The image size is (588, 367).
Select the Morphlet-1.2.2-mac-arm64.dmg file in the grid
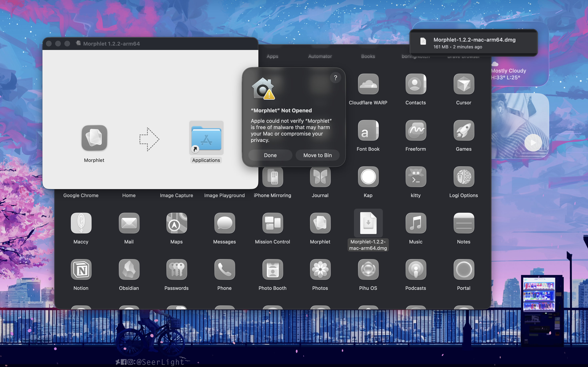point(368,223)
